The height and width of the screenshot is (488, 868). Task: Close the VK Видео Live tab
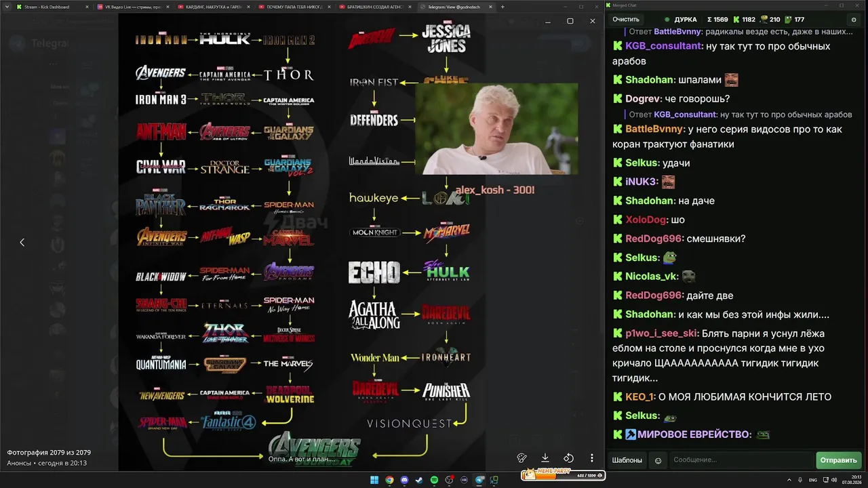coord(167,7)
